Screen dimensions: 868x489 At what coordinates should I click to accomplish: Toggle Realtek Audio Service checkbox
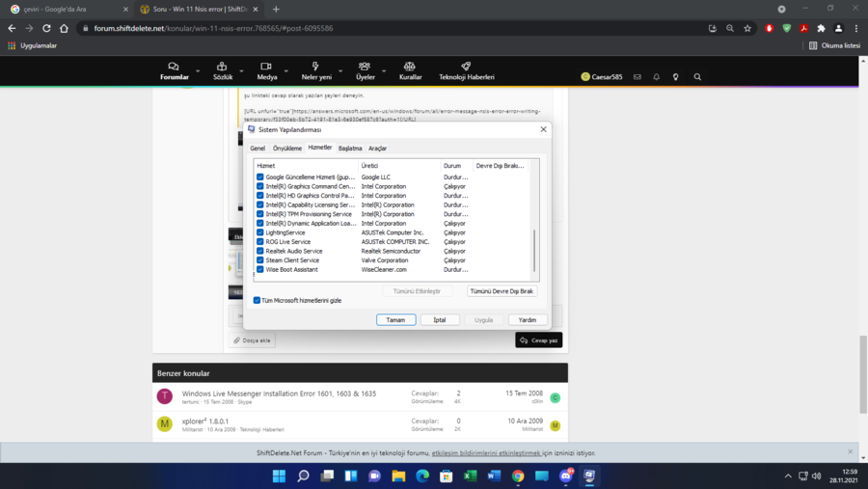pyautogui.click(x=260, y=251)
